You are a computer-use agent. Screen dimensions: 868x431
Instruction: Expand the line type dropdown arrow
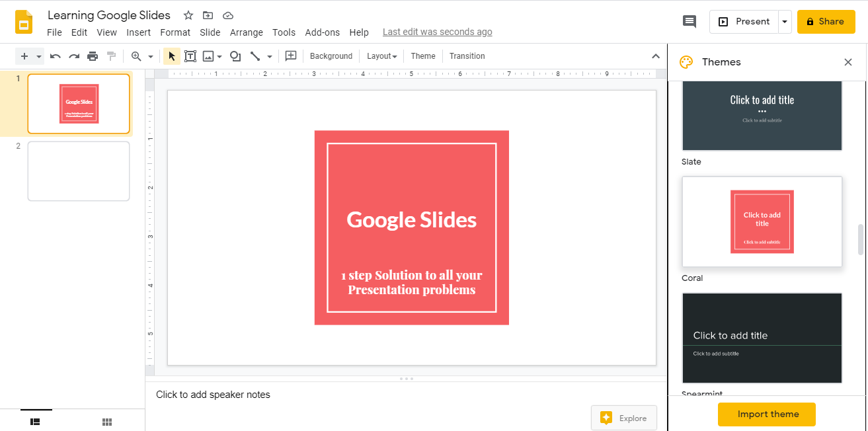[270, 56]
